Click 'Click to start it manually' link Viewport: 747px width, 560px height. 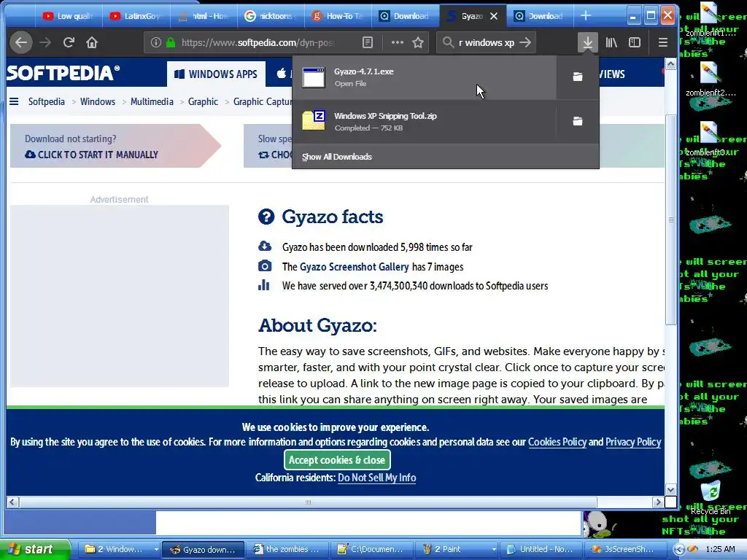pyautogui.click(x=91, y=155)
